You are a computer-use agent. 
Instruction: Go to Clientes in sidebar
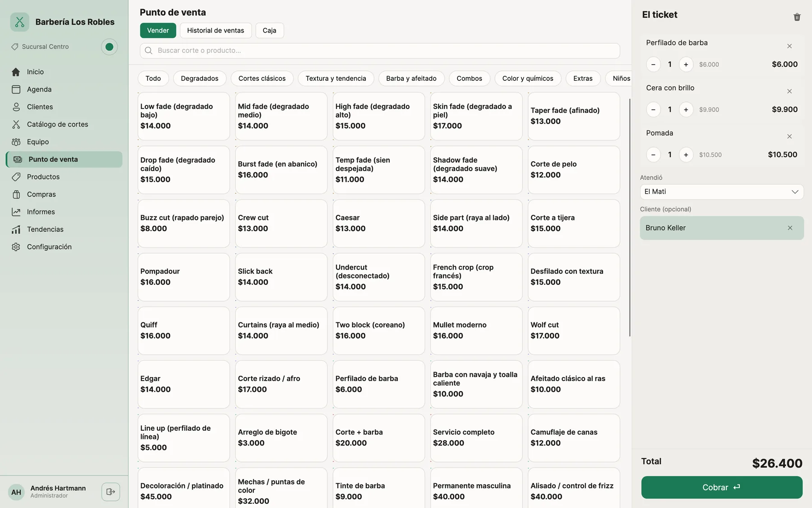click(x=64, y=107)
